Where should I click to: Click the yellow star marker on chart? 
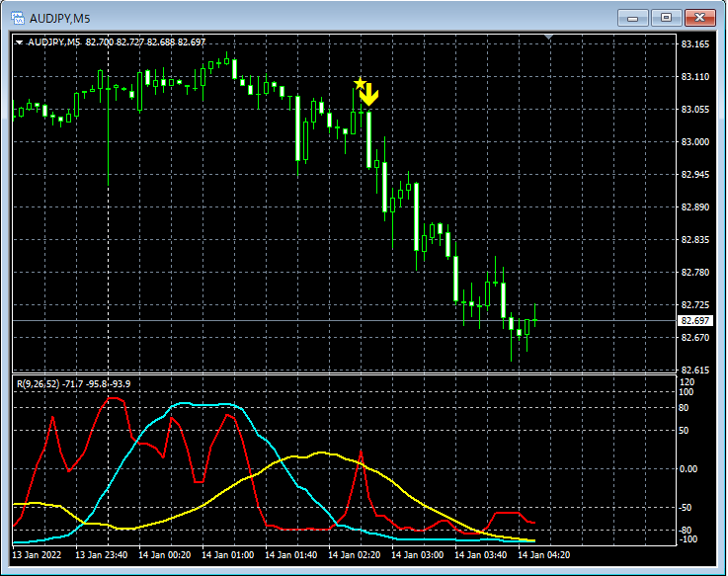click(360, 85)
